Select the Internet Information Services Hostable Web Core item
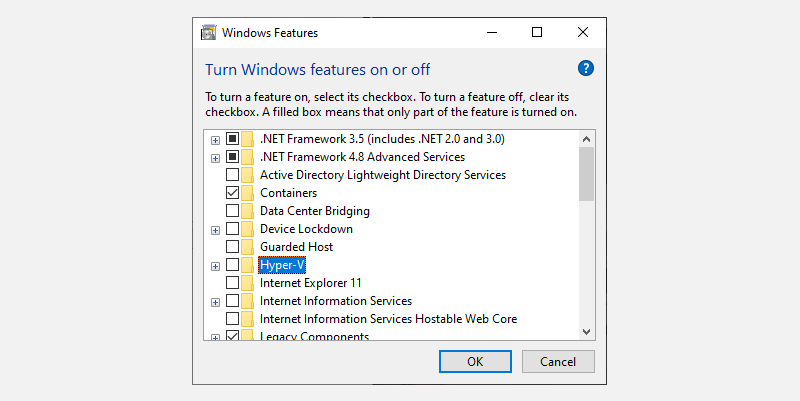This screenshot has height=401, width=800. coord(390,319)
